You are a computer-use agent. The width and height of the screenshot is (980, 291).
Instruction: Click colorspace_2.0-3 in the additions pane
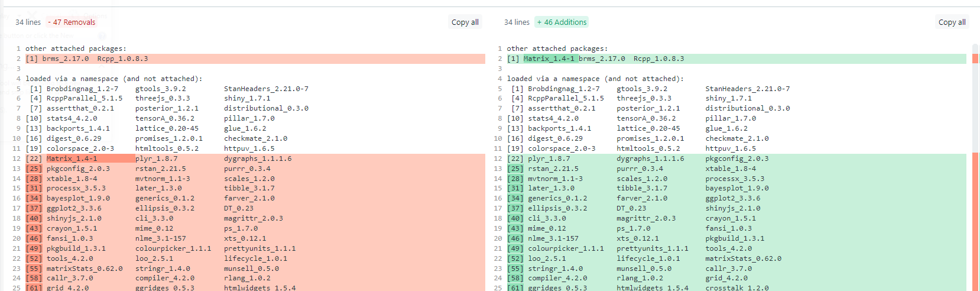pyautogui.click(x=562, y=148)
